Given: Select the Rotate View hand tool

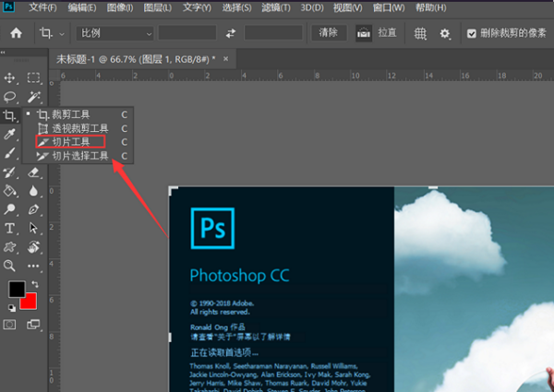Looking at the screenshot, I should tap(33, 247).
